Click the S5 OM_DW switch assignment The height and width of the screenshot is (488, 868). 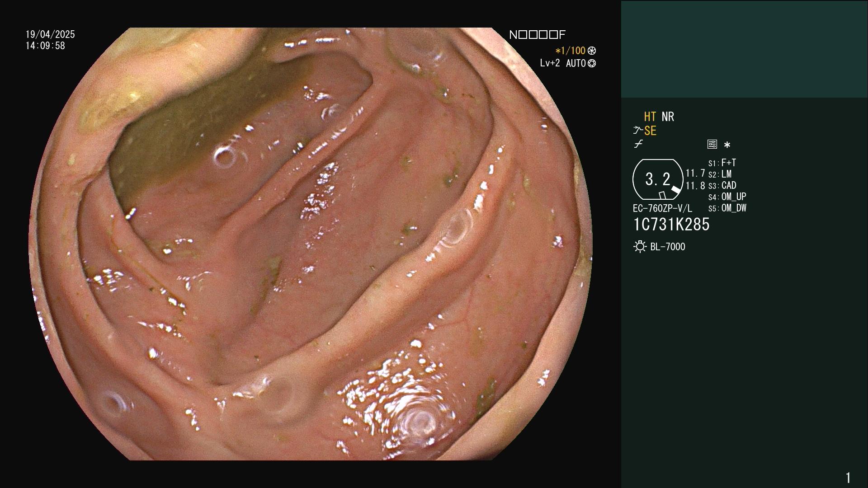727,208
